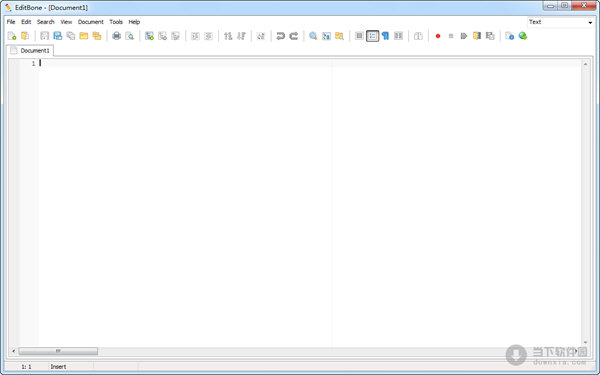Open the Edit menu
600x375 pixels.
click(x=26, y=22)
